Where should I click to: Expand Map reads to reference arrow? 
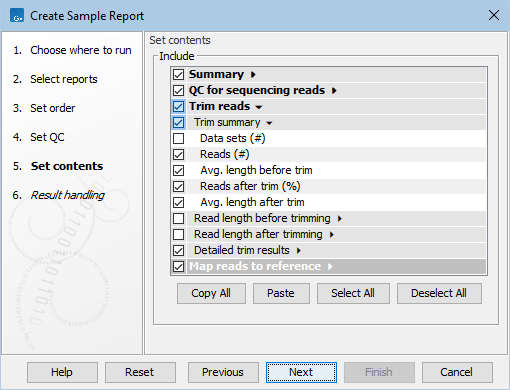click(x=330, y=267)
